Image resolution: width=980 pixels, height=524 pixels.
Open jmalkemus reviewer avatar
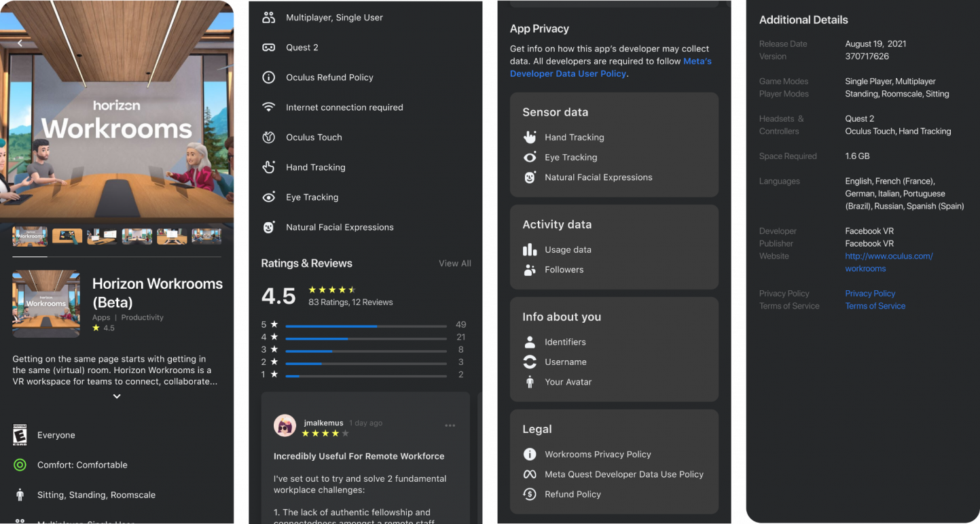coord(285,425)
